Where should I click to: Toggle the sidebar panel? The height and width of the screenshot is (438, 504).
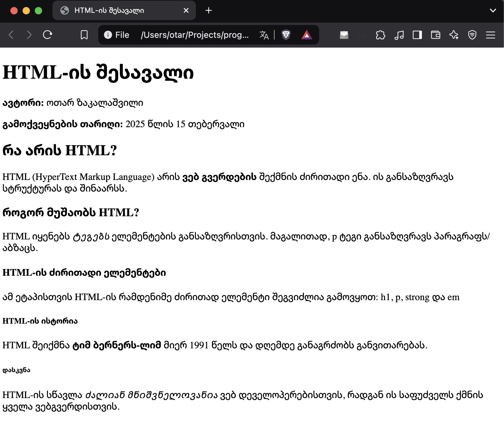click(417, 35)
